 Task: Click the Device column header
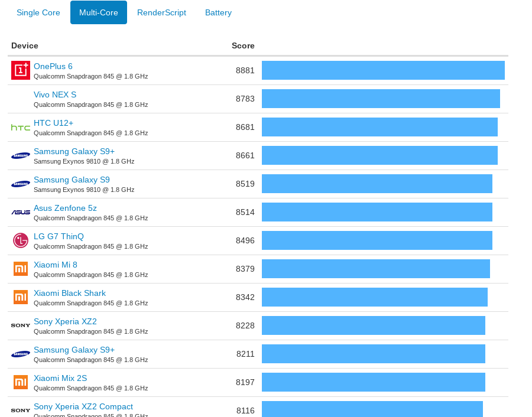(x=25, y=45)
